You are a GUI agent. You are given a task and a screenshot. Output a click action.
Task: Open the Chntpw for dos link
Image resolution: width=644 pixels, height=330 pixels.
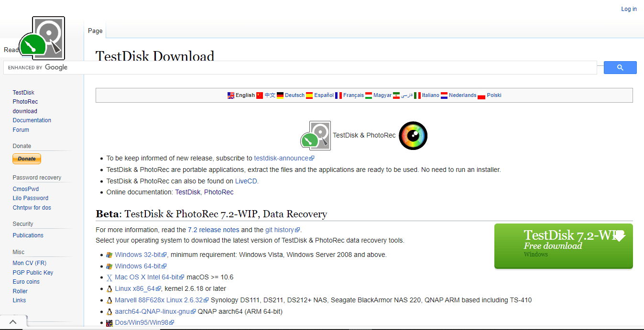32,208
